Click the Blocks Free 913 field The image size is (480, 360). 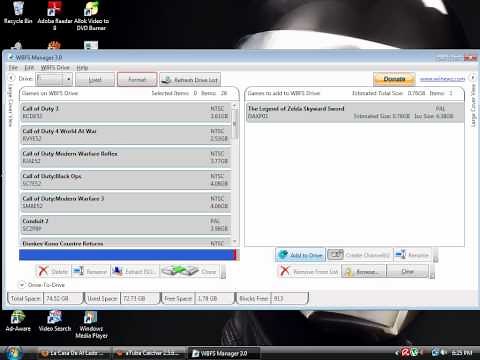[289, 298]
